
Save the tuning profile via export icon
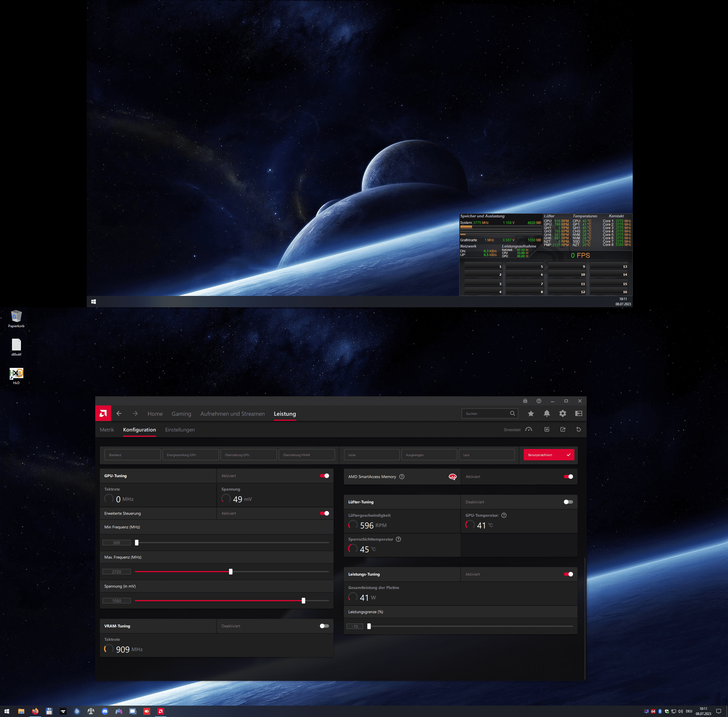click(563, 429)
